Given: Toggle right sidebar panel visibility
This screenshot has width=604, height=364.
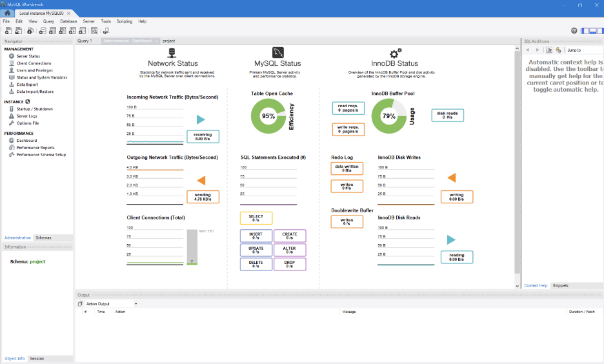Looking at the screenshot, I should 600,31.
